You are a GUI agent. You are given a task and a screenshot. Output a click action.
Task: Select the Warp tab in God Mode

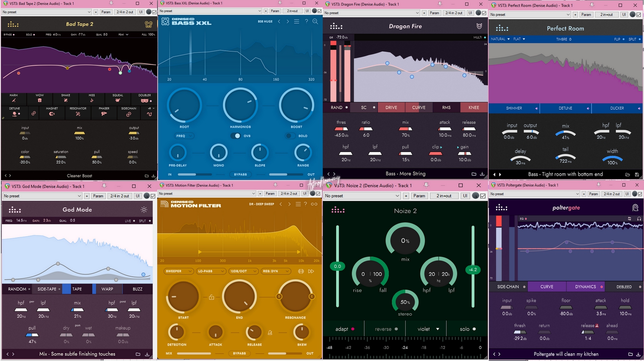pyautogui.click(x=107, y=289)
